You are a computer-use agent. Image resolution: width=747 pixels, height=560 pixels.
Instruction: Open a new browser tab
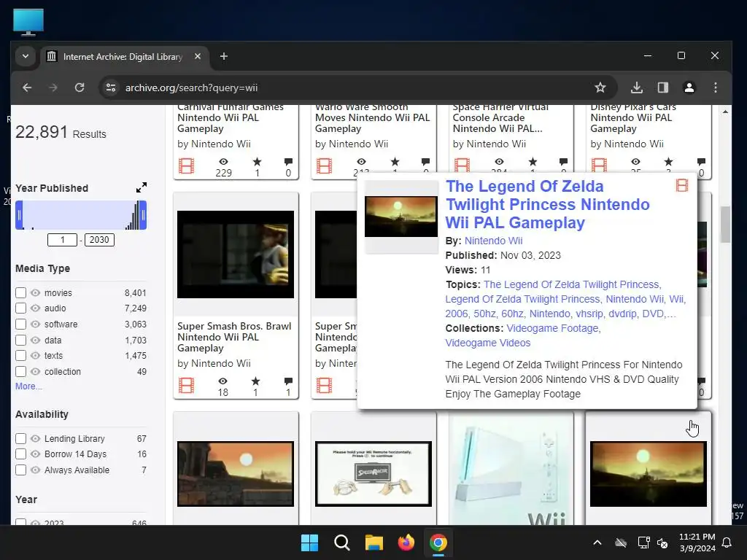(223, 56)
